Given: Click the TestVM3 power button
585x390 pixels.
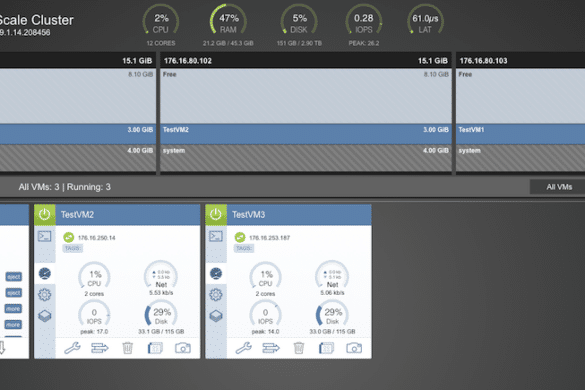Looking at the screenshot, I should pyautogui.click(x=216, y=215).
